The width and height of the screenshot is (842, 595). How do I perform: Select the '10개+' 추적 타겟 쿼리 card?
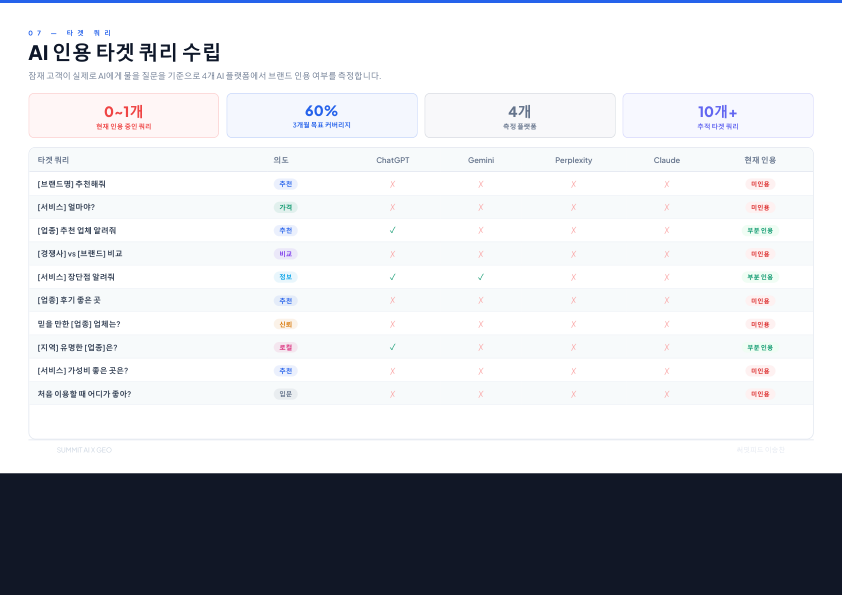[718, 115]
